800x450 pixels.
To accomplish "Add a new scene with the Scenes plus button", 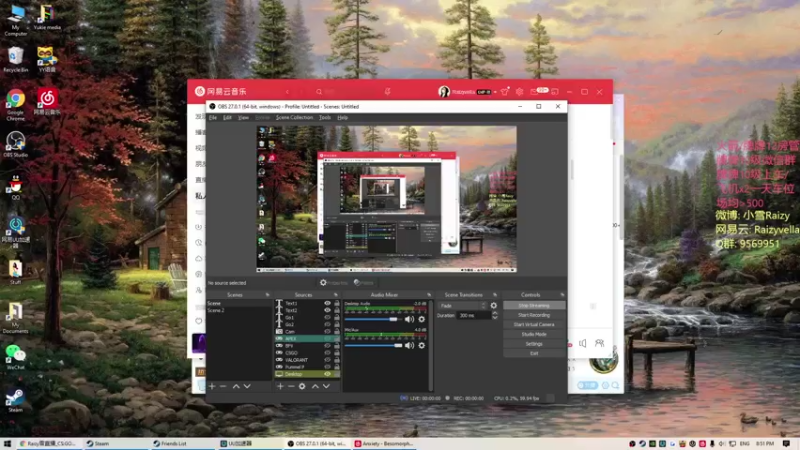I will pyautogui.click(x=212, y=387).
